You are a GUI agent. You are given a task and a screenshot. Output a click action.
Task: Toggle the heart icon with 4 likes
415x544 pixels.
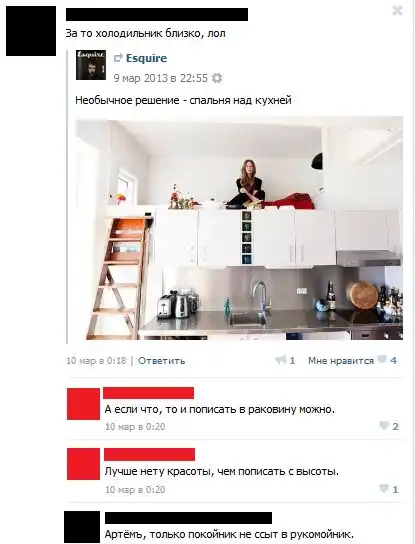pos(382,359)
